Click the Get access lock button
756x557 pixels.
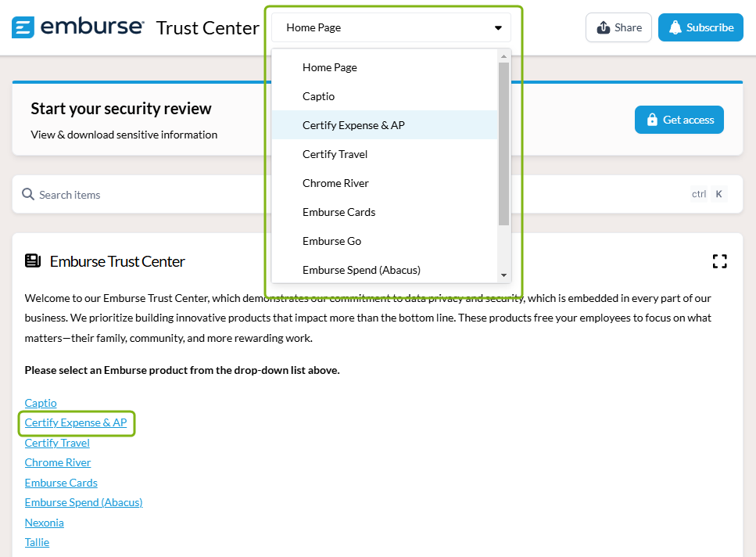[679, 120]
